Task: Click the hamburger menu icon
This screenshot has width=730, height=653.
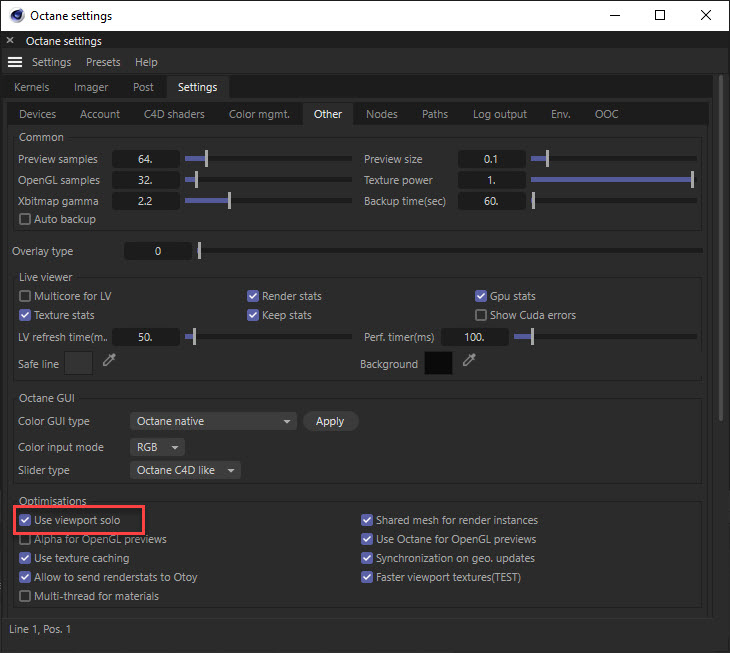Action: click(x=15, y=62)
